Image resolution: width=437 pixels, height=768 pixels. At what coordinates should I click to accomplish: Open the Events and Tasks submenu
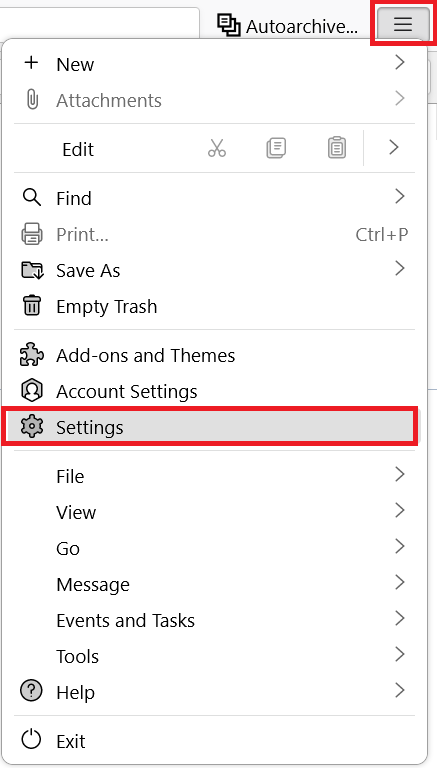(x=215, y=620)
